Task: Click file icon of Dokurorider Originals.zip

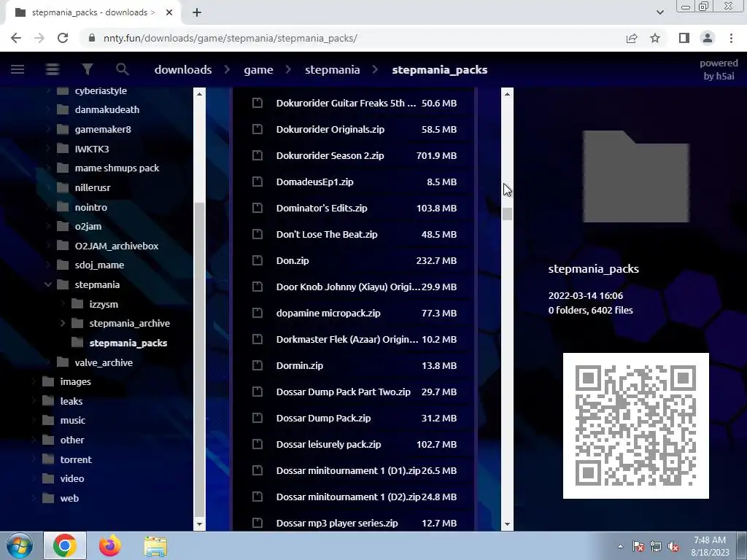Action: pyautogui.click(x=258, y=130)
